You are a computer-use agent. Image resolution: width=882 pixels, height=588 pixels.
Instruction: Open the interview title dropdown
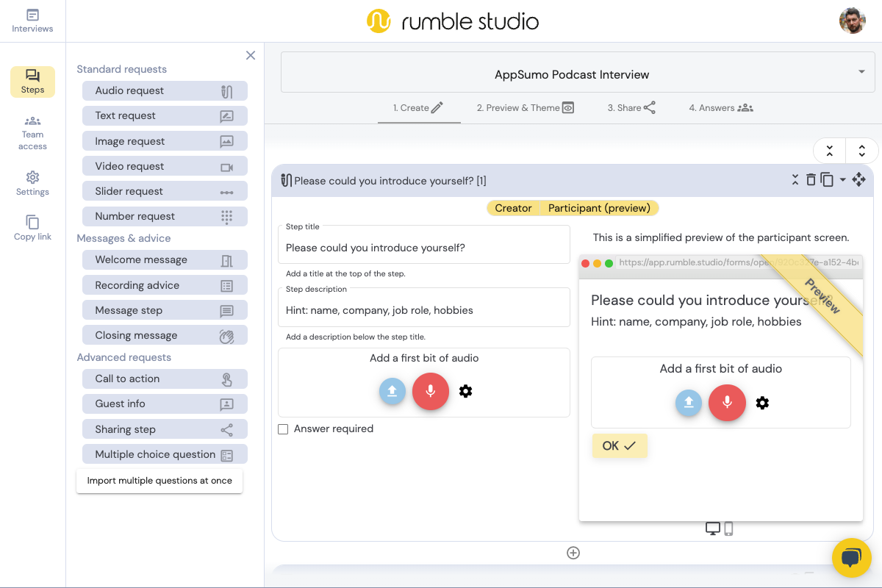861,72
